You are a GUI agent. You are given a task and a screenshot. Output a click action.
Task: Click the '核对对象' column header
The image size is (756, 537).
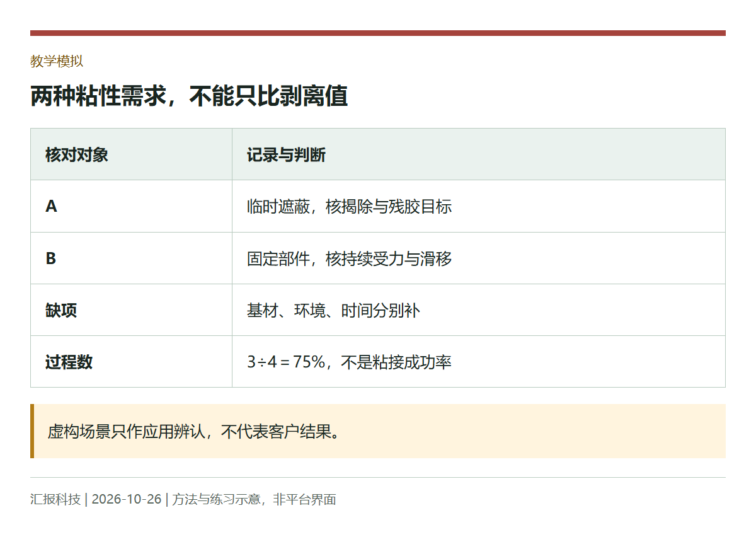click(131, 154)
